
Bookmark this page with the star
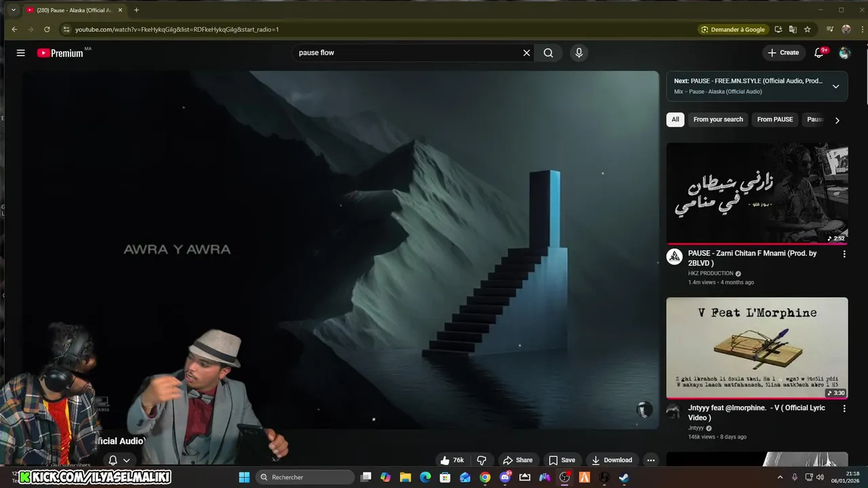tap(807, 29)
